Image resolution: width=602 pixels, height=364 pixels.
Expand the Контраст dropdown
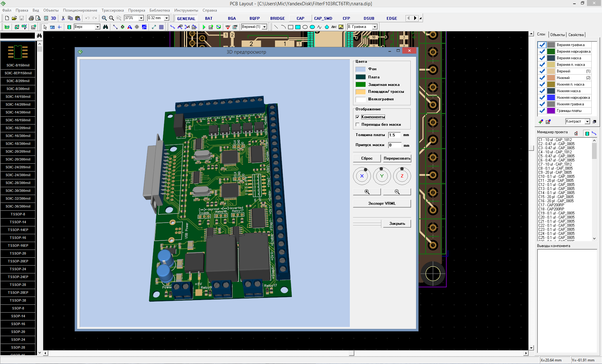tap(587, 121)
